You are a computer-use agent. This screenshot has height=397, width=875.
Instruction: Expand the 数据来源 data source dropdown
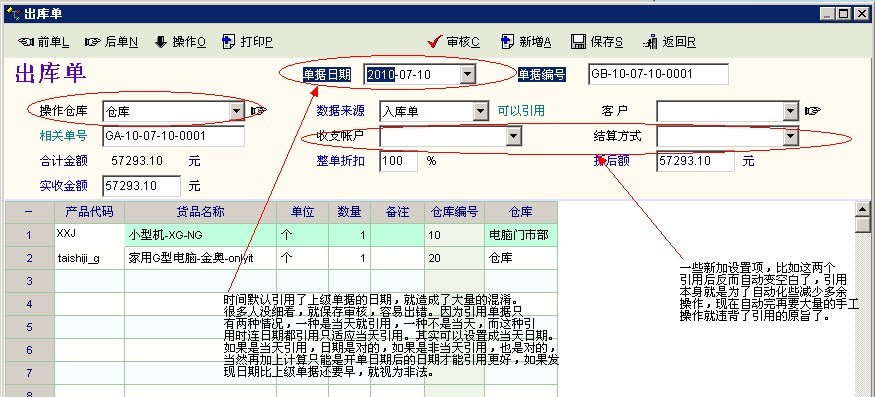tap(481, 111)
